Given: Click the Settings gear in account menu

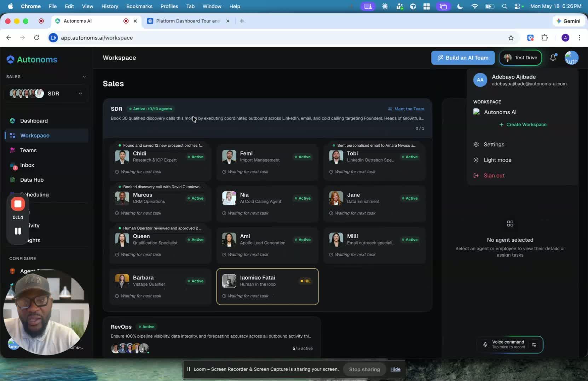Looking at the screenshot, I should (x=476, y=145).
